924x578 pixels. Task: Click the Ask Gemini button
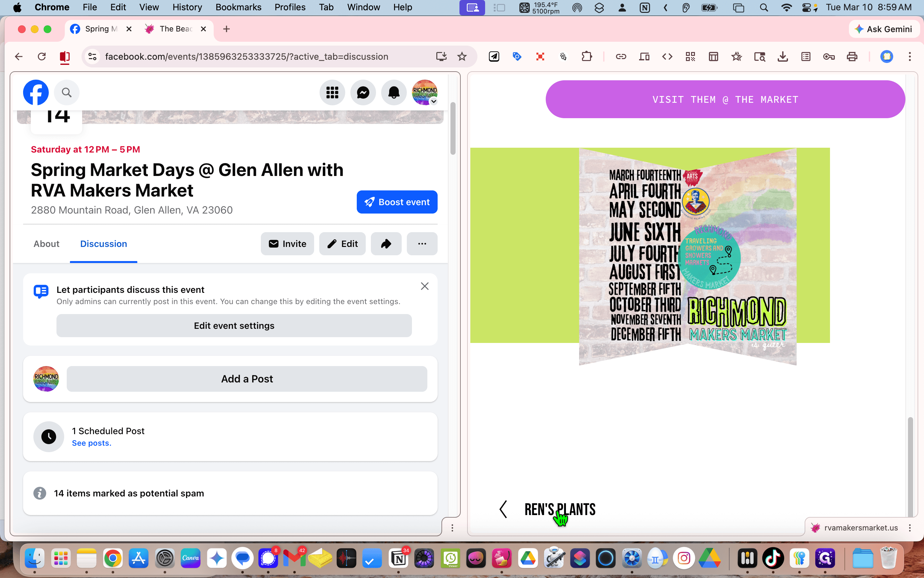coord(884,29)
